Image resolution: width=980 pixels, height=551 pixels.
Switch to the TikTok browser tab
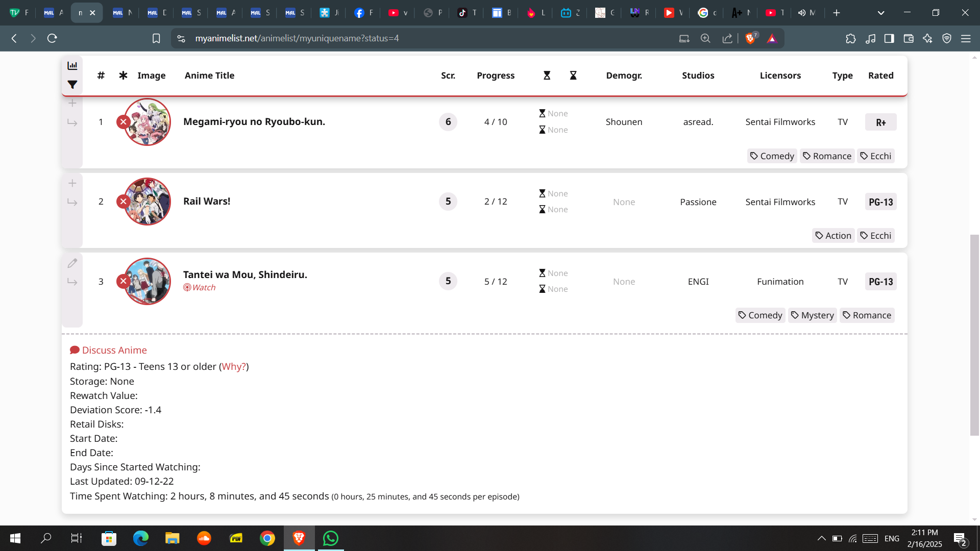(467, 13)
